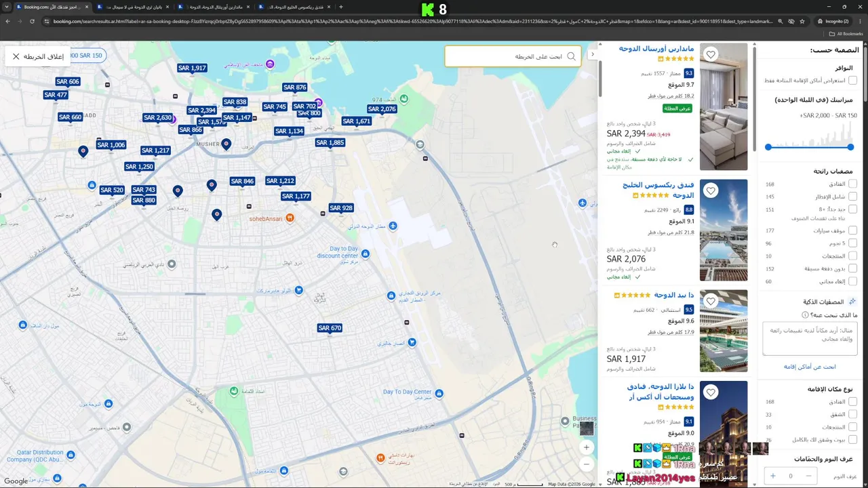Check the جيد جداً +8 rating filter
This screenshot has height=488, width=868.
(852, 209)
